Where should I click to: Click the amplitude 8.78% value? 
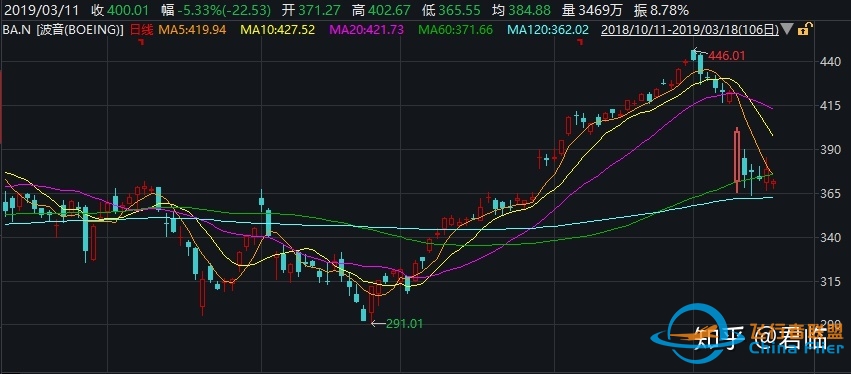(669, 10)
